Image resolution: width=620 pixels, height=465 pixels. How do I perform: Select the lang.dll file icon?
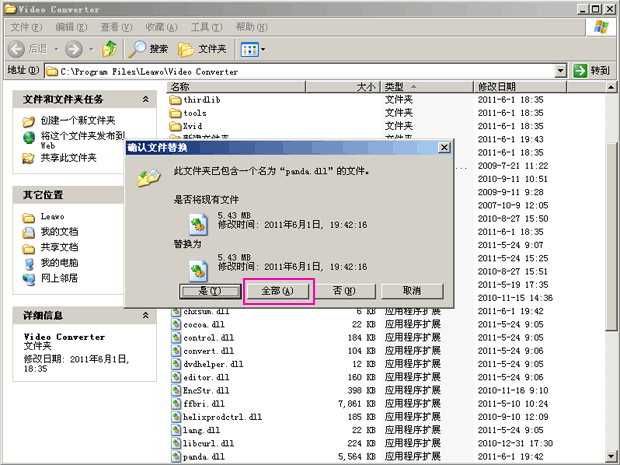tap(176, 430)
